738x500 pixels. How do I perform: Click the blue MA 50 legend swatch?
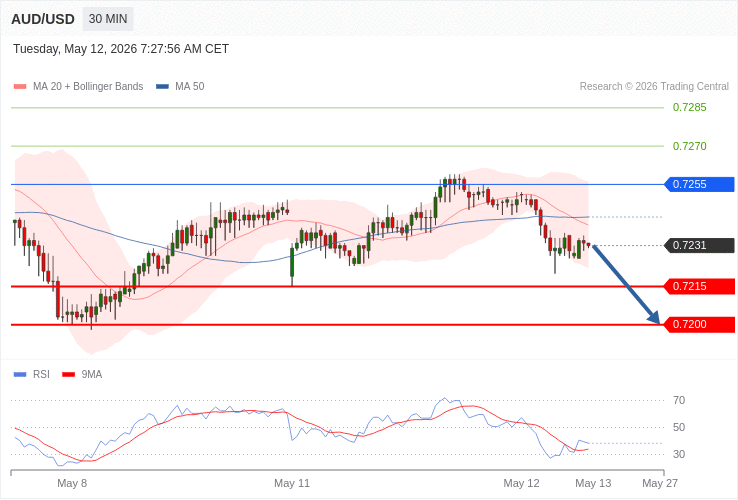coord(162,87)
